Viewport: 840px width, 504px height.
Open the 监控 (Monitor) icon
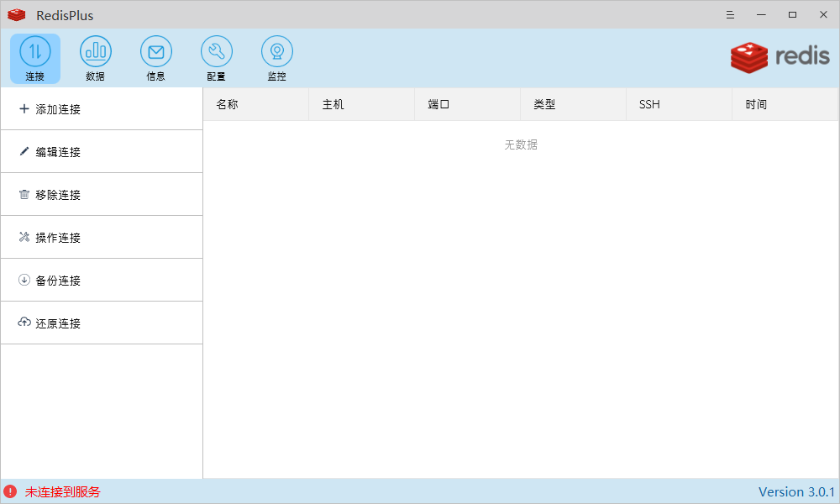click(x=276, y=58)
